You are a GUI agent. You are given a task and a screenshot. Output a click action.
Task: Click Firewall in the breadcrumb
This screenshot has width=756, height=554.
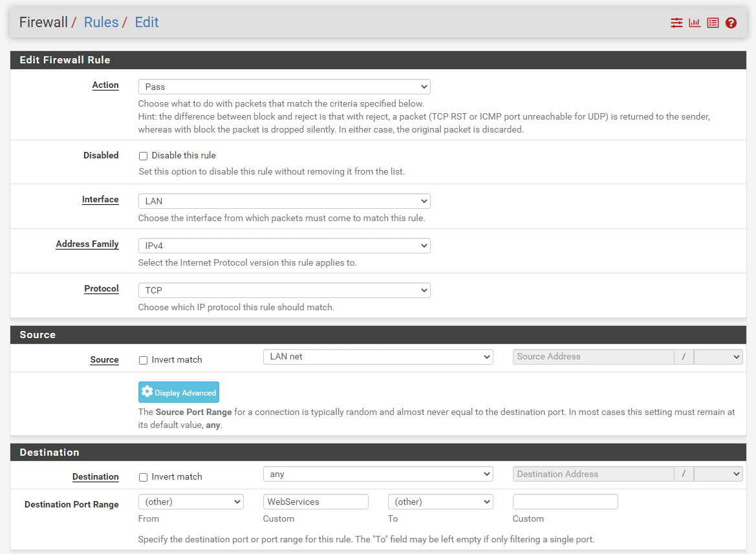coord(43,22)
